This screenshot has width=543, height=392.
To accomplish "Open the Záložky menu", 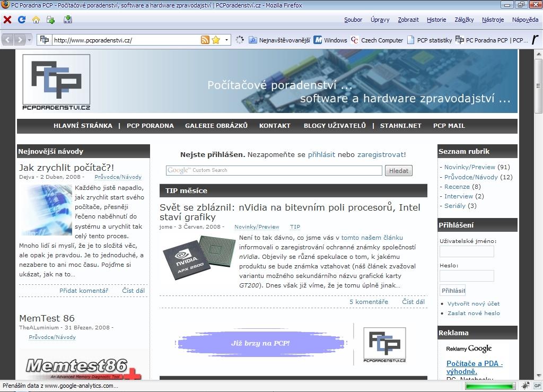I will [x=464, y=20].
